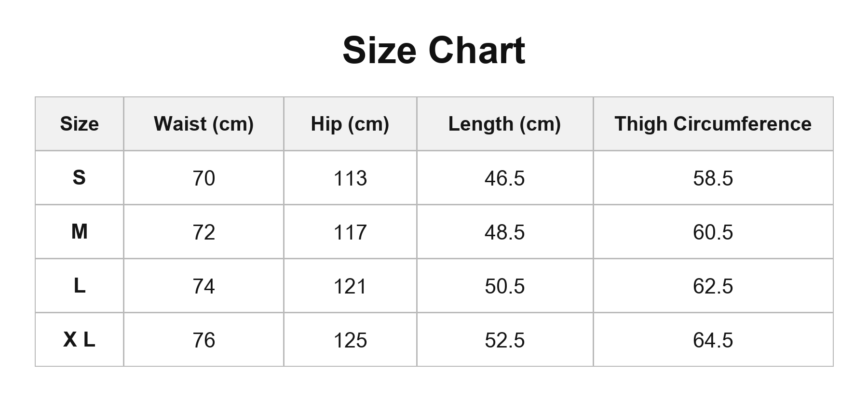Select the Length (cm) header cell
Viewport: 868px width, 401px height.
[x=505, y=124]
